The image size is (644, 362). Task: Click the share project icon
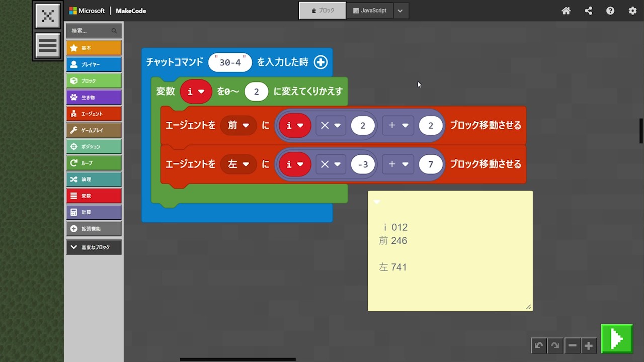coord(588,11)
